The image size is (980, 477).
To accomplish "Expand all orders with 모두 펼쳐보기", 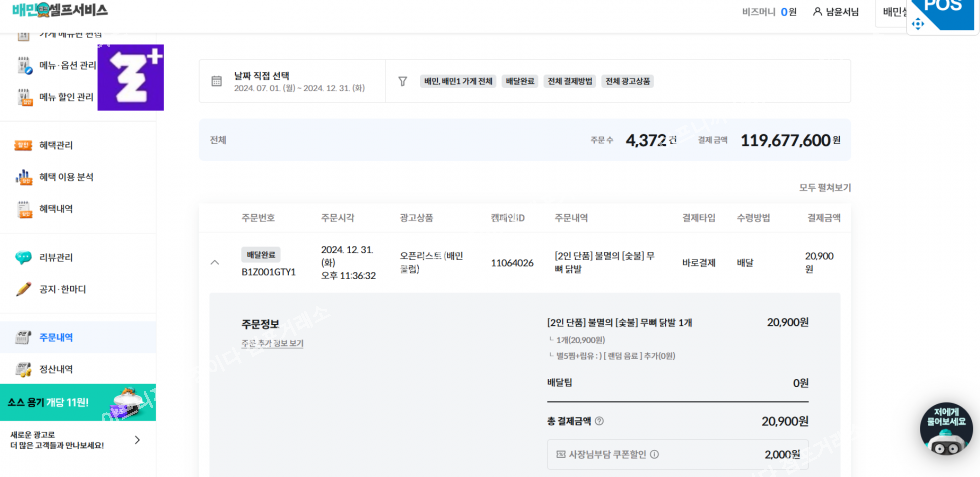I will coord(824,187).
